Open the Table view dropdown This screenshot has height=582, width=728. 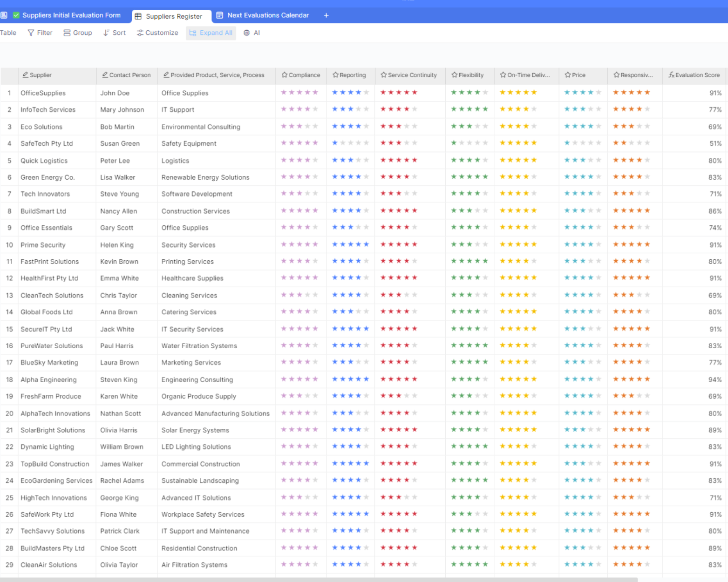point(8,33)
